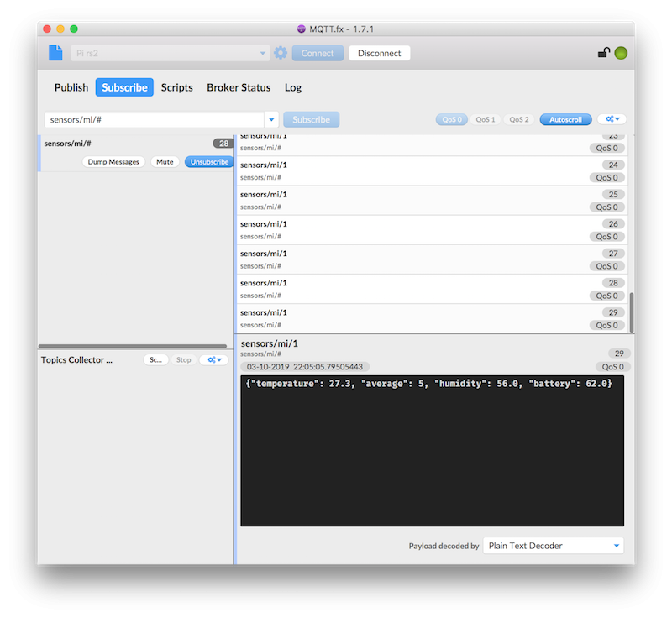This screenshot has width=672, height=618.
Task: Open connection settings gear icon
Action: (x=281, y=53)
